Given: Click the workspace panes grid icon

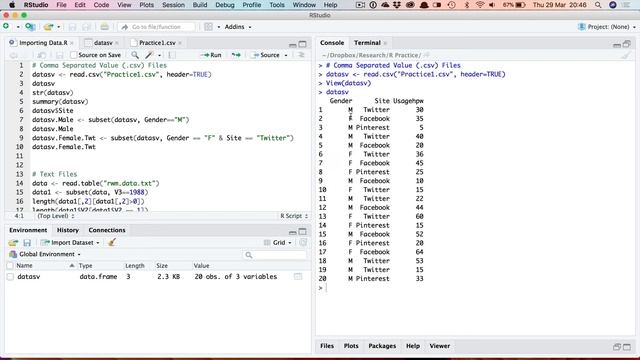Looking at the screenshot, I should tap(209, 27).
